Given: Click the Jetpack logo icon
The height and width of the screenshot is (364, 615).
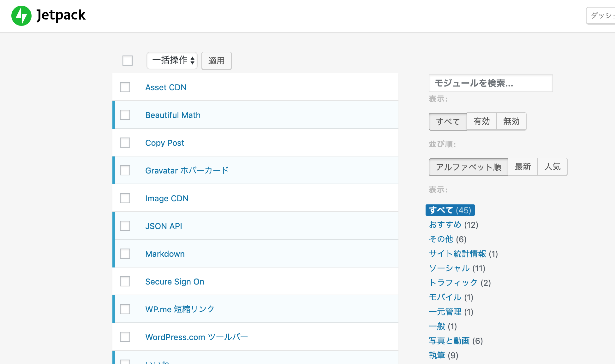Looking at the screenshot, I should point(21,16).
